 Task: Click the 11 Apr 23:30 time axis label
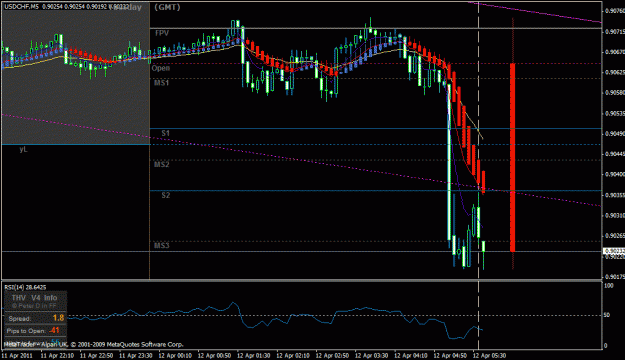(x=136, y=355)
